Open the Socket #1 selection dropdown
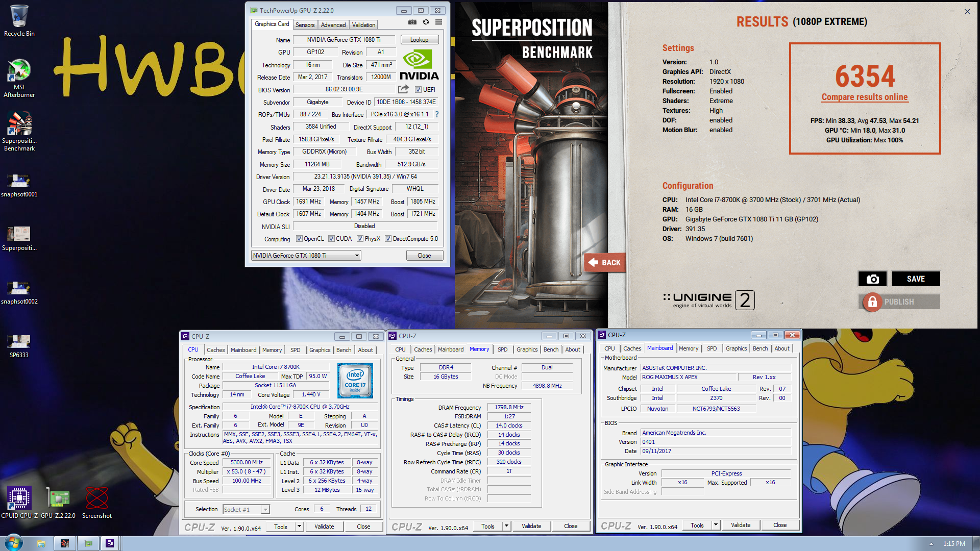 [x=246, y=509]
